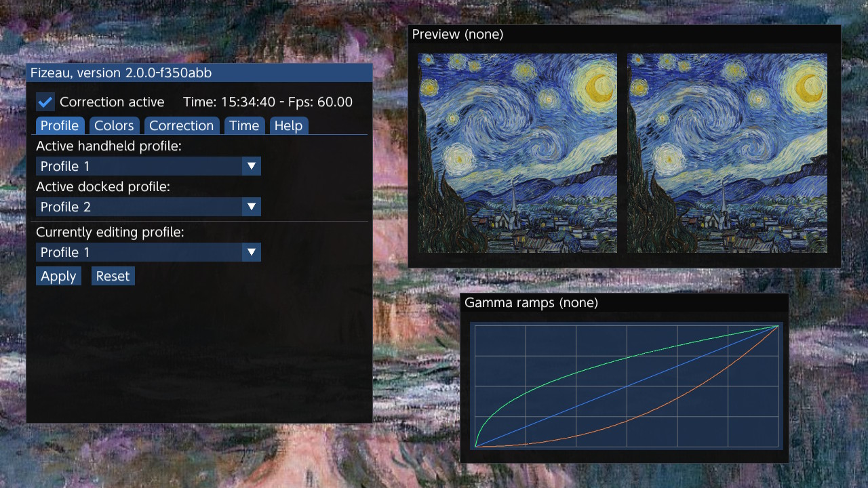Viewport: 868px width, 488px height.
Task: Click the 'Active docked profile:' label
Action: click(103, 186)
